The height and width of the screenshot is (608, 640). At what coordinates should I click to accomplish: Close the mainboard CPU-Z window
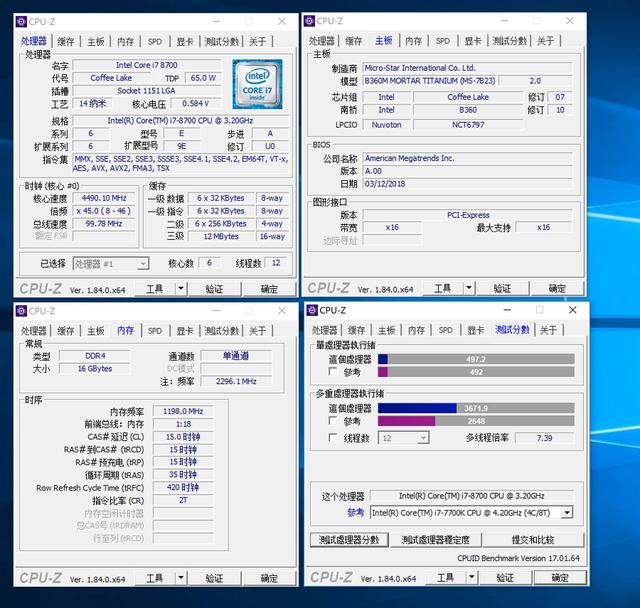pyautogui.click(x=570, y=21)
